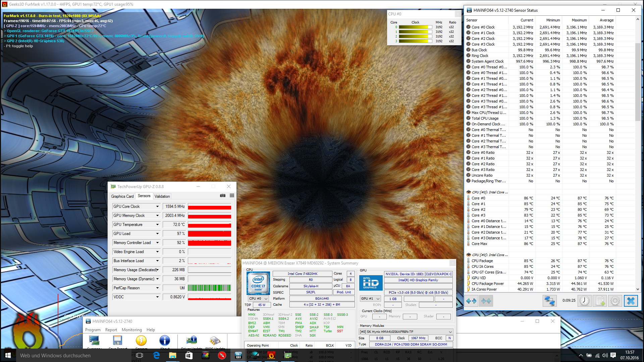The height and width of the screenshot is (362, 644).
Task: Click the scroll-down arrow of the sensor list
Action: pyautogui.click(x=638, y=289)
